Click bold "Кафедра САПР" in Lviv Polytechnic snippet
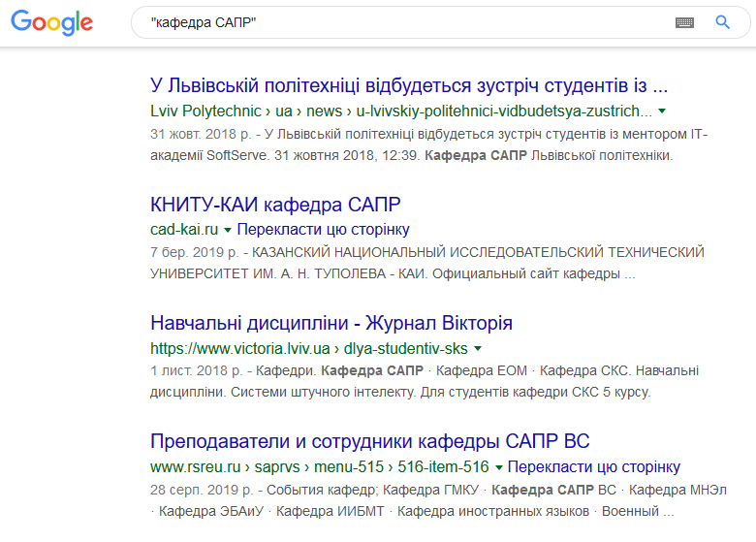756x542 pixels. tap(475, 155)
